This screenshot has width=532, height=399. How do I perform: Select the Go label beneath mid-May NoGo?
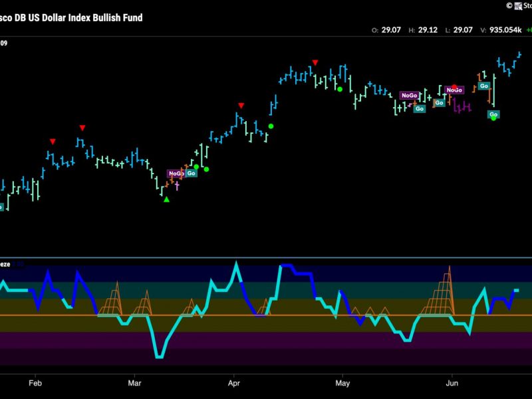[420, 108]
